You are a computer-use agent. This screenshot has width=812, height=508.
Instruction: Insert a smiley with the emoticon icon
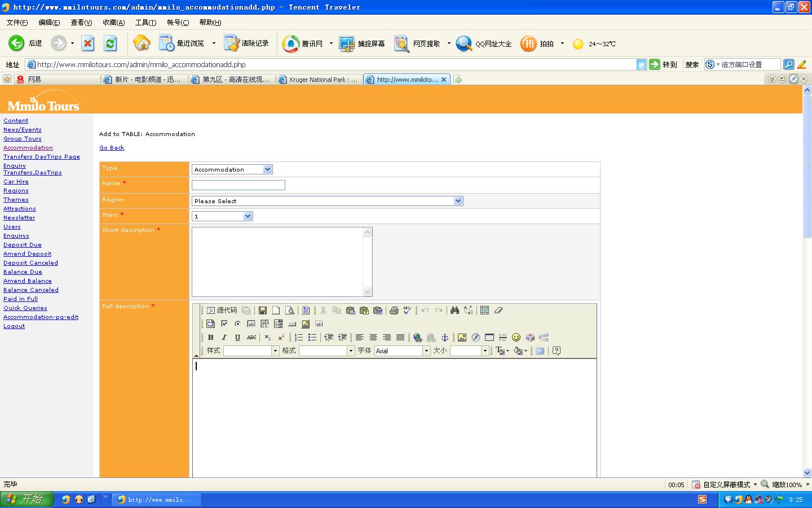pyautogui.click(x=516, y=338)
